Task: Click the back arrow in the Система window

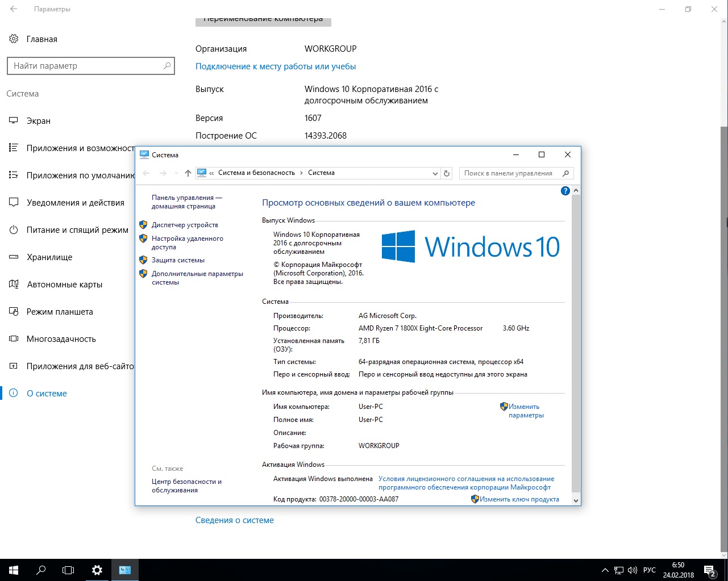Action: (146, 173)
